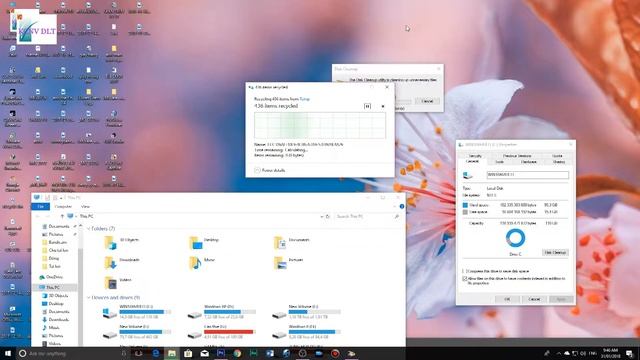Click OK in Properties dialog
The image size is (640, 360).
pos(507,299)
